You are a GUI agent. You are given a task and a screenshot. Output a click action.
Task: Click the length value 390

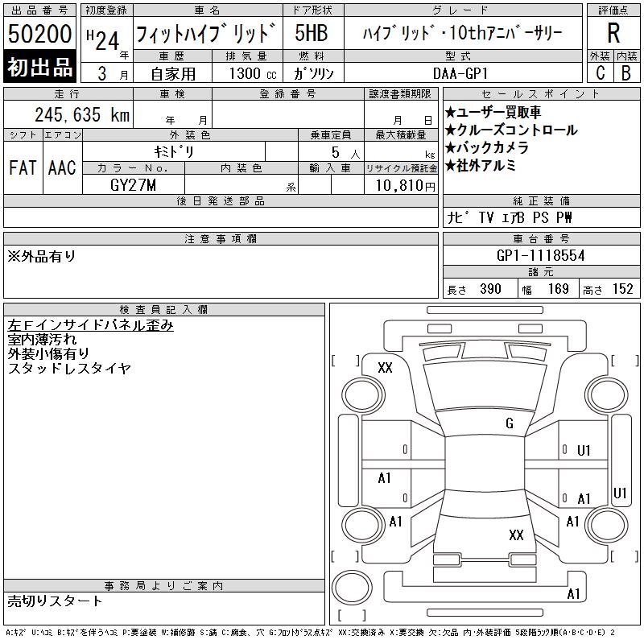coord(490,289)
